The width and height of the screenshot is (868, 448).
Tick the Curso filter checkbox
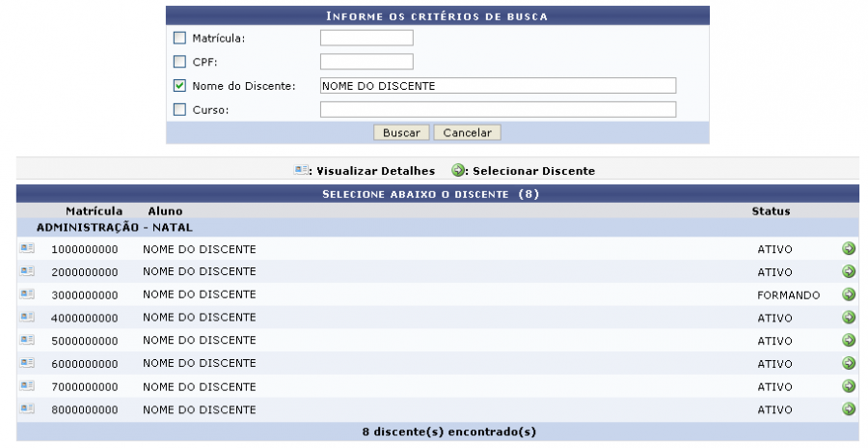pyautogui.click(x=179, y=110)
